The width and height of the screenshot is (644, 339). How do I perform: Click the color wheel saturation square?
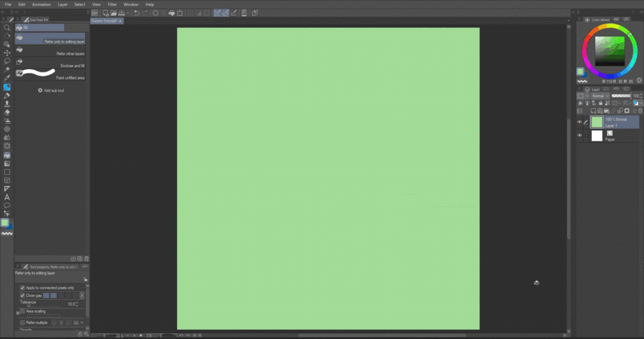coord(610,52)
